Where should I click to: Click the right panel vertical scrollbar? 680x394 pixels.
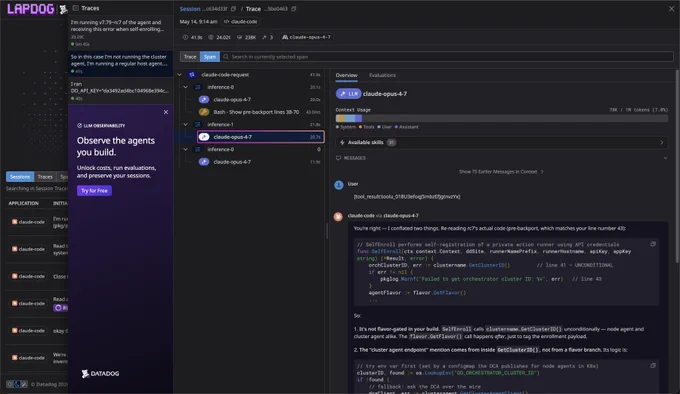677,166
